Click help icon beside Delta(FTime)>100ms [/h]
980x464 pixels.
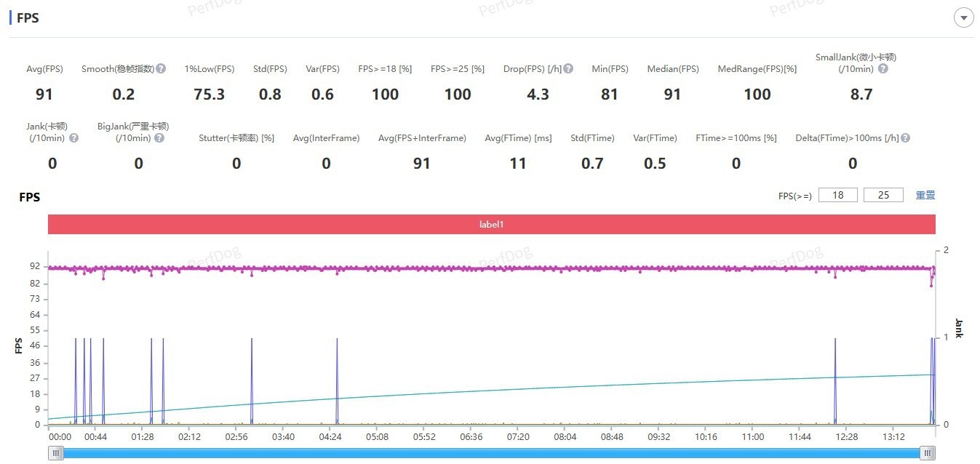coord(905,137)
